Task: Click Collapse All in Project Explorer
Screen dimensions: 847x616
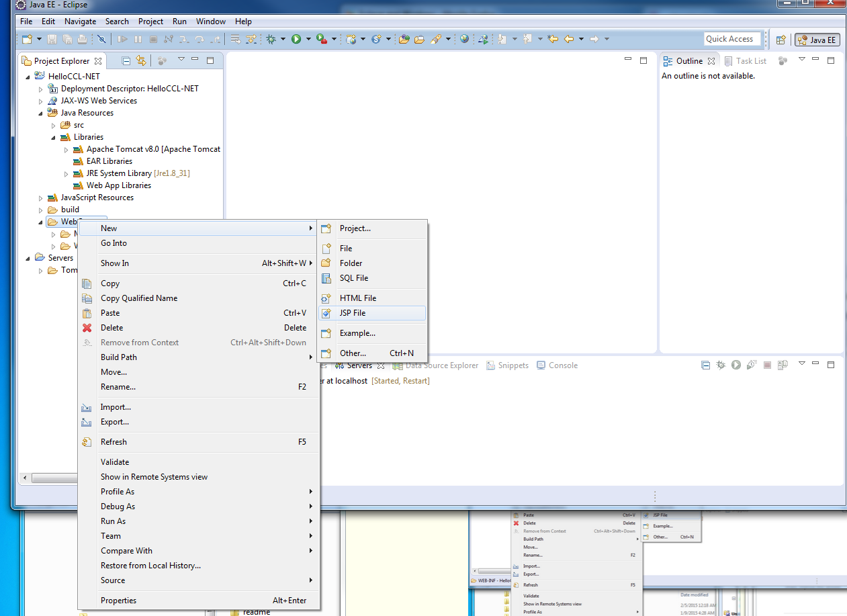Action: (126, 60)
